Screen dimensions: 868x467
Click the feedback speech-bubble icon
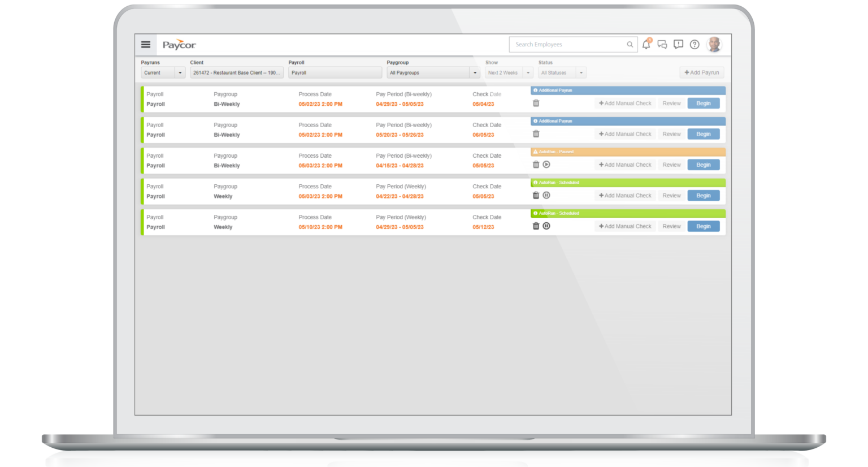678,44
